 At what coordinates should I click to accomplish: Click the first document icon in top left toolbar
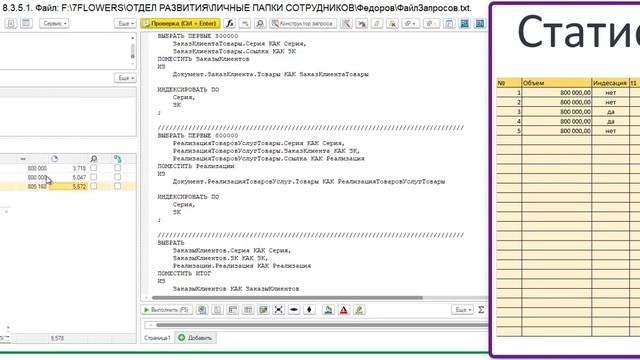tap(11, 24)
